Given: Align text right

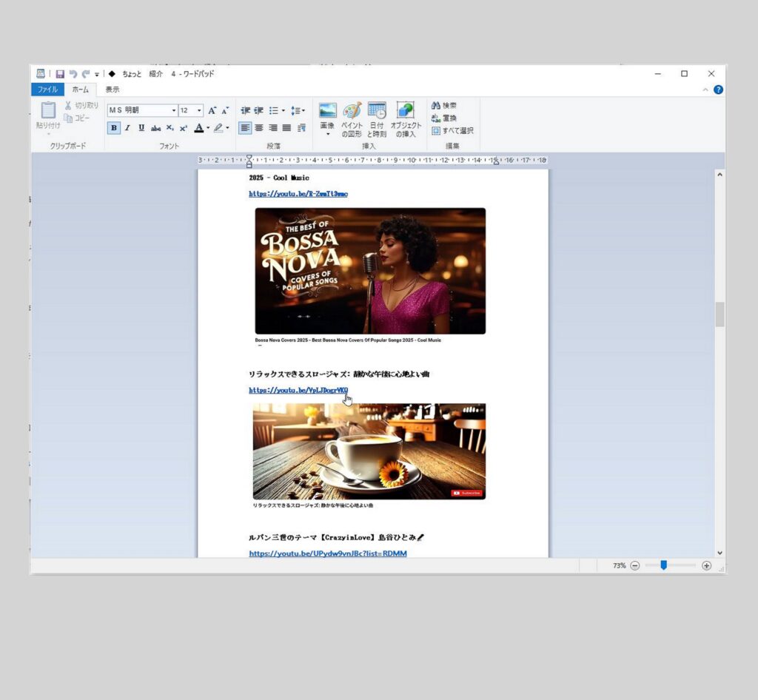Looking at the screenshot, I should (x=273, y=128).
